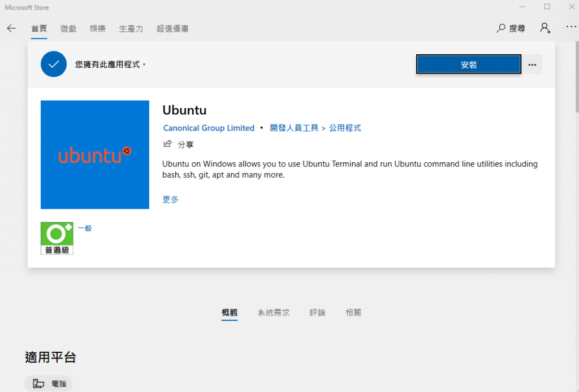Switch to the 娛樂 tab
The height and width of the screenshot is (392, 579).
(x=97, y=28)
